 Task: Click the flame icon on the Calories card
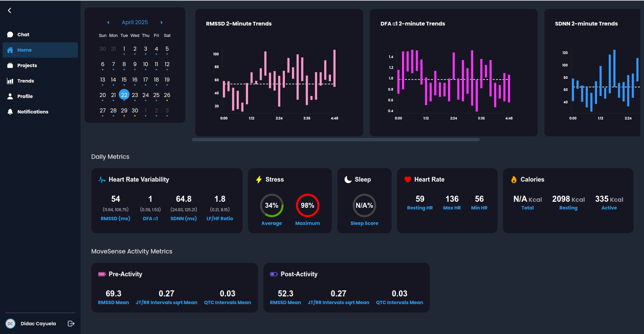(513, 179)
